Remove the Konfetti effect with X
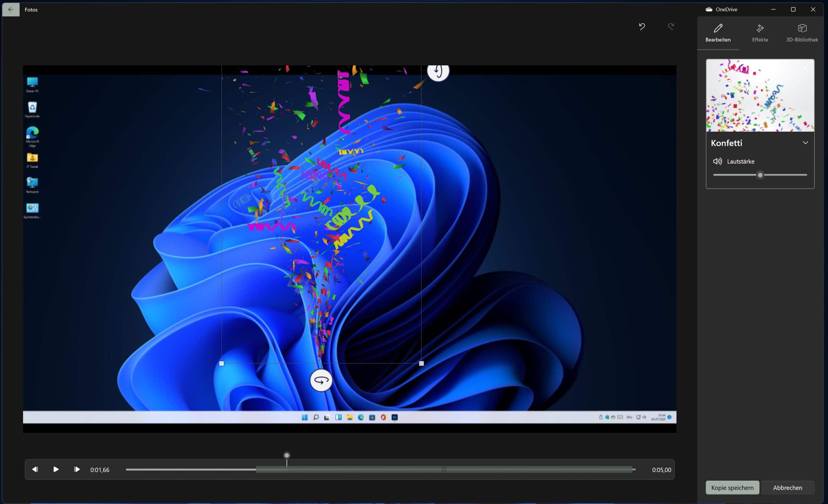The height and width of the screenshot is (504, 828). pos(805,69)
